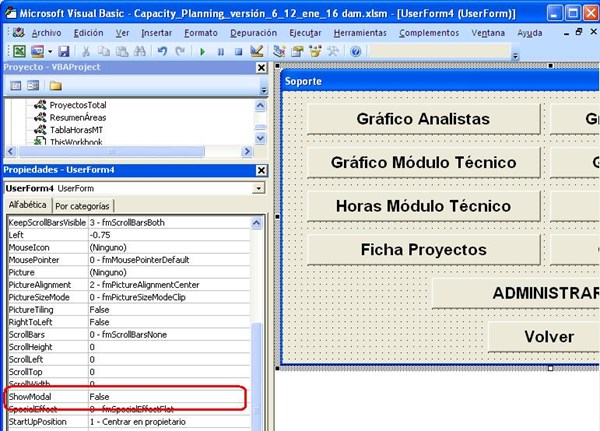Image resolution: width=600 pixels, height=431 pixels.
Task: Toggle Folders icon in Project panel
Action: (55, 85)
